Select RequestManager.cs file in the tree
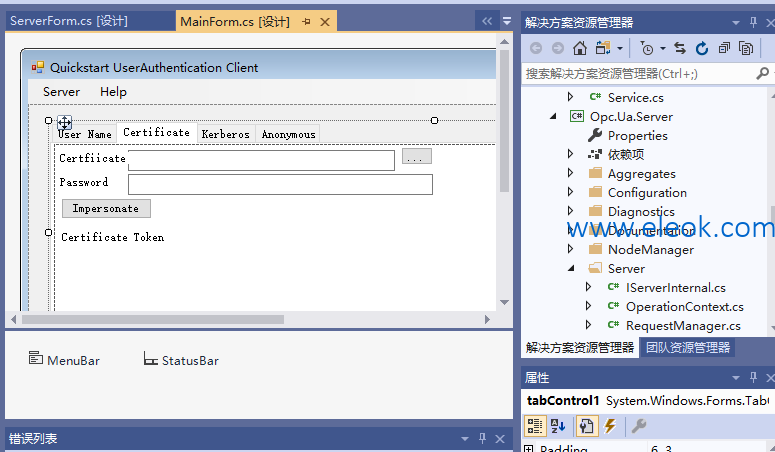775x452 pixels. pos(683,325)
